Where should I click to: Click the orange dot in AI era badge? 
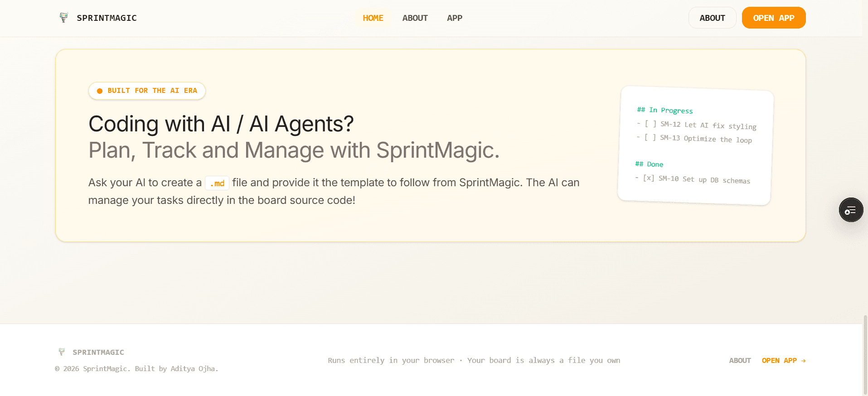pos(100,91)
